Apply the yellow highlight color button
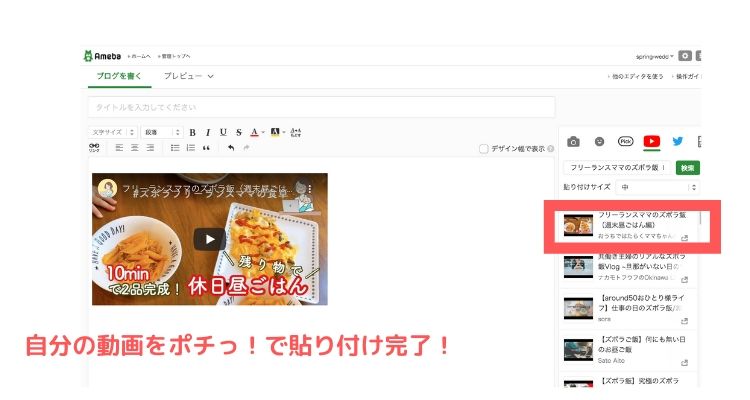 275,133
